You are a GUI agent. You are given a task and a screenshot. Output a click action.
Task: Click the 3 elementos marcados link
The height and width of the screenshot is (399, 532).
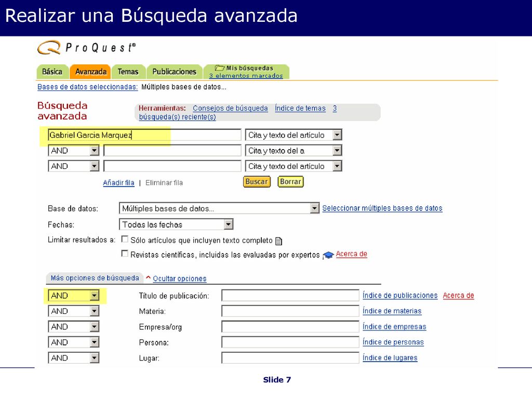coord(246,76)
